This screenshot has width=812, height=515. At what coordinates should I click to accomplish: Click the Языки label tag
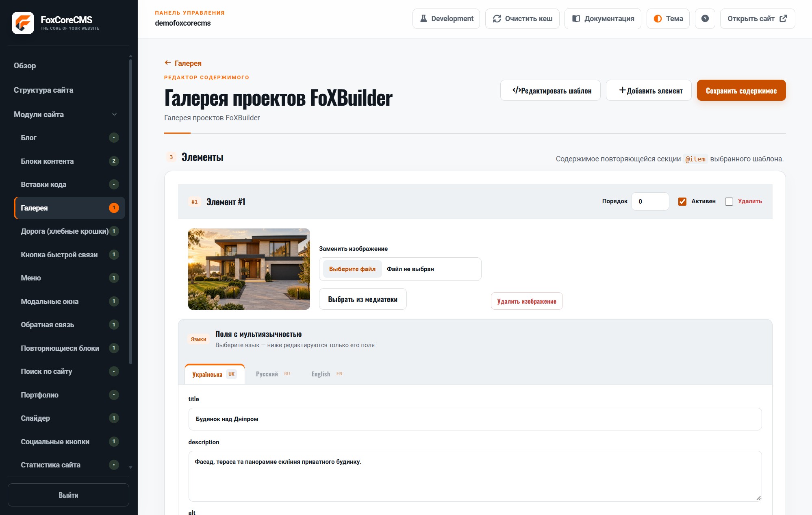pos(198,339)
